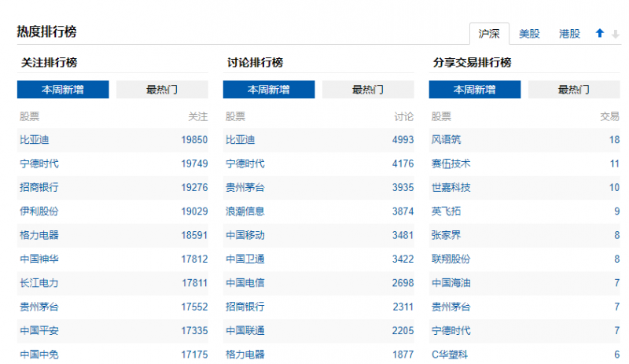Open 中国神华 stock link
This screenshot has height=364, width=629.
pos(39,259)
